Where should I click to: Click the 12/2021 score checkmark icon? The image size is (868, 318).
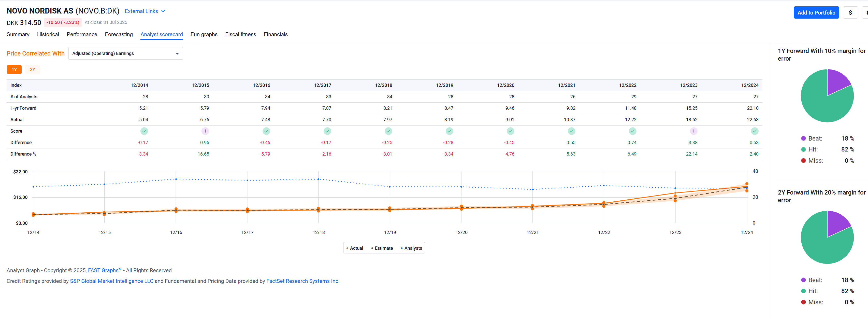[x=571, y=131]
